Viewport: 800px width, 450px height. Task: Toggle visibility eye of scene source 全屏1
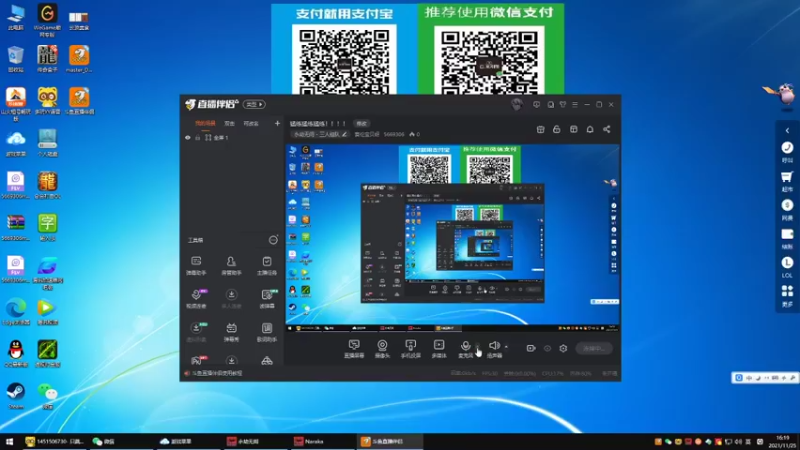tap(188, 138)
